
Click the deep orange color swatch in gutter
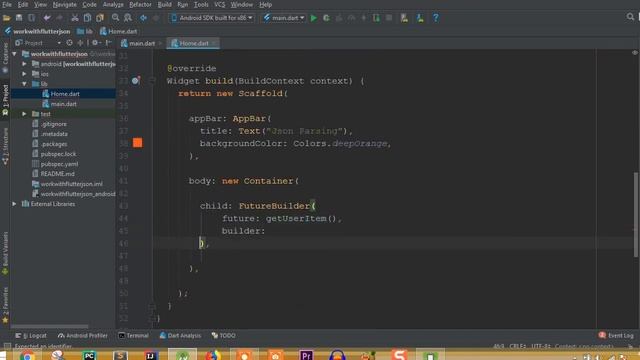tap(138, 142)
